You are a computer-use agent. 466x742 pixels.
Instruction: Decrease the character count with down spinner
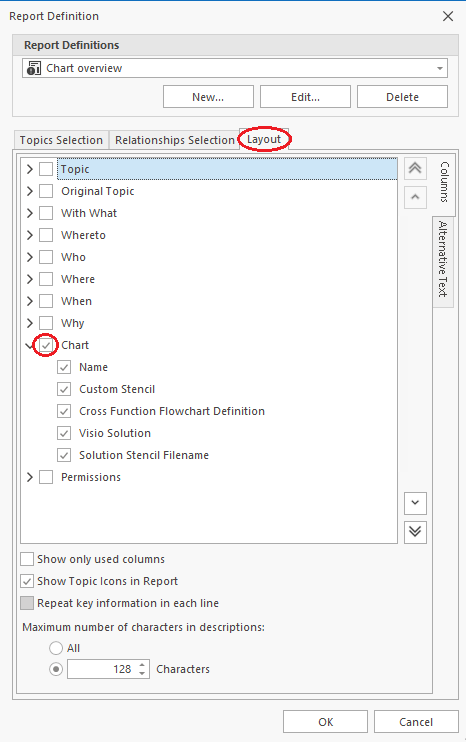pos(142,673)
